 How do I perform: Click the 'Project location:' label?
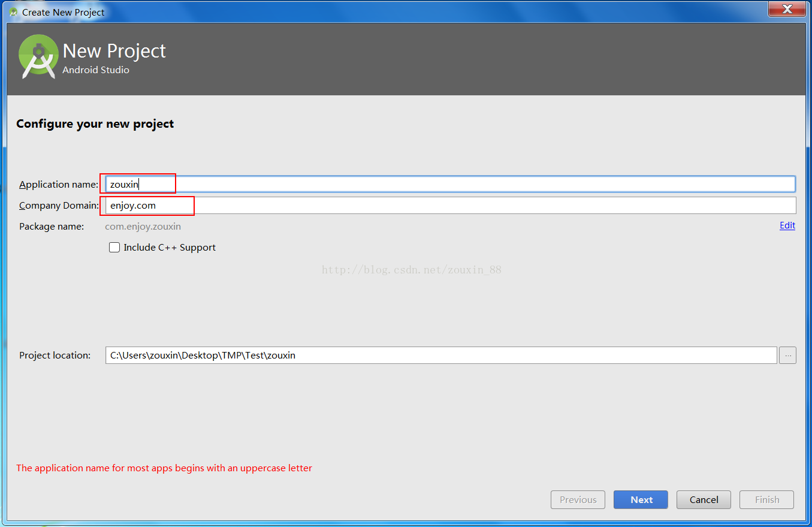[55, 355]
